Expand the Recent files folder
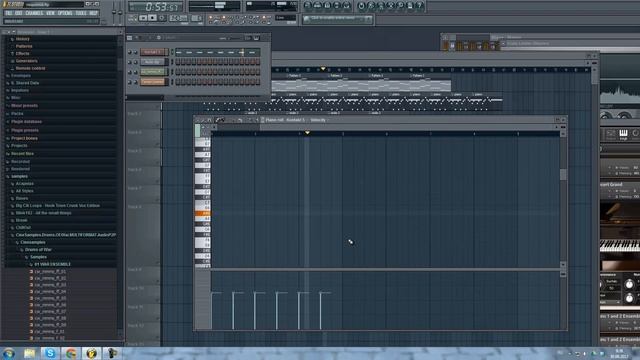 tap(22, 154)
